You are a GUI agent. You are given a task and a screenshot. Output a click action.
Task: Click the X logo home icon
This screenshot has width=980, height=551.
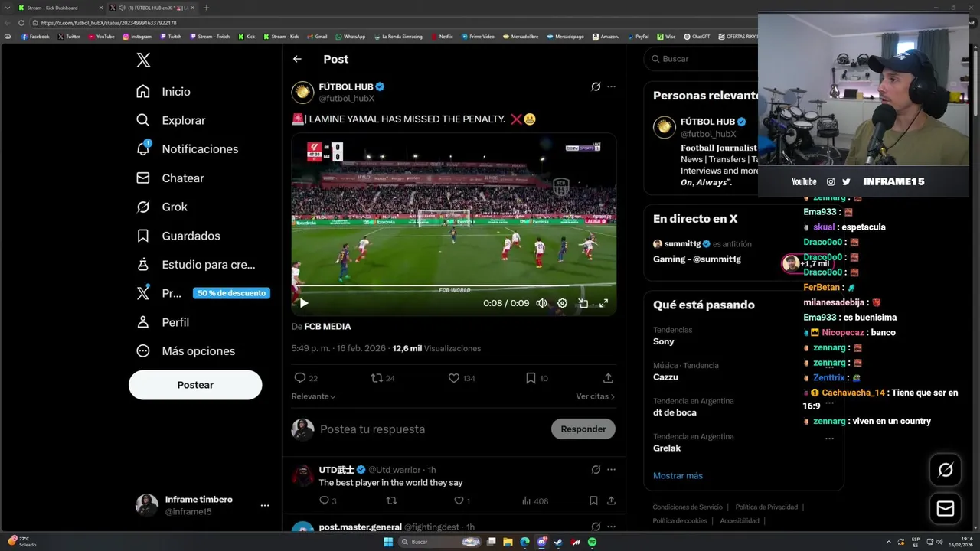[143, 60]
